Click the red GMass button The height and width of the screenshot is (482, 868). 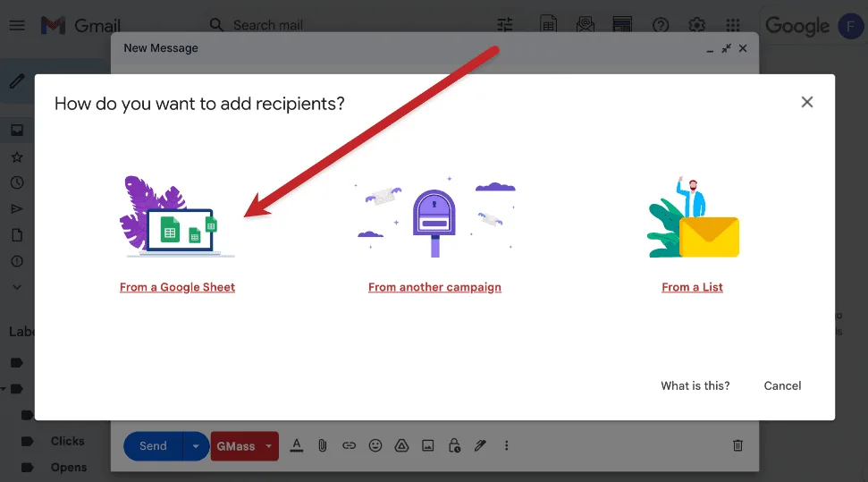pyautogui.click(x=236, y=445)
